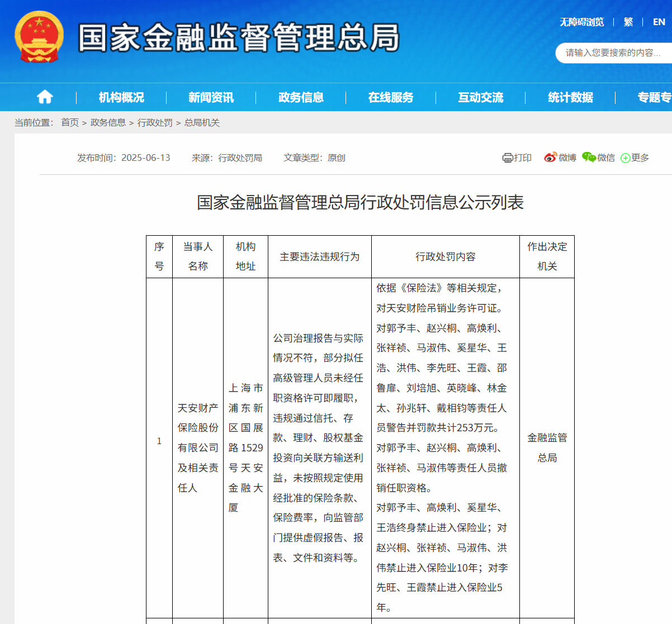The width and height of the screenshot is (672, 624).
Task: Click 政务信息 in the breadcrumb
Action: (108, 122)
